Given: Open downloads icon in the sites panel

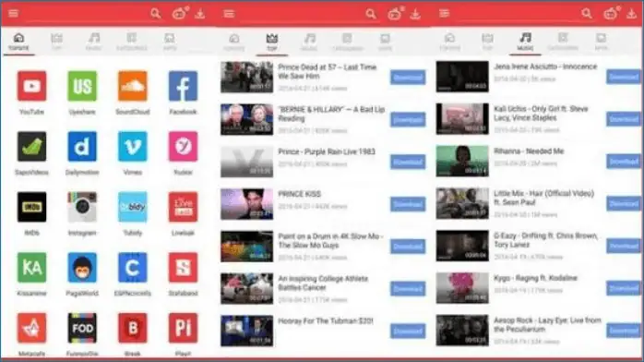Looking at the screenshot, I should click(x=200, y=14).
